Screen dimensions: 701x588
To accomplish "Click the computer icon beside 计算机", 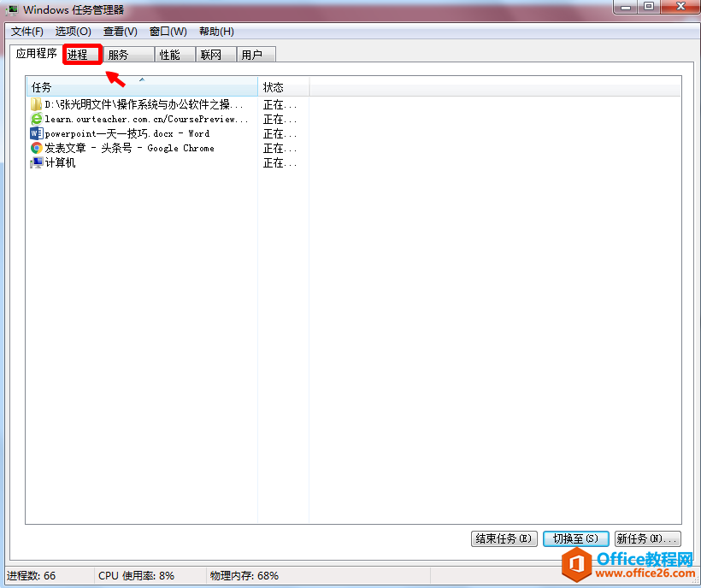I will pos(36,162).
